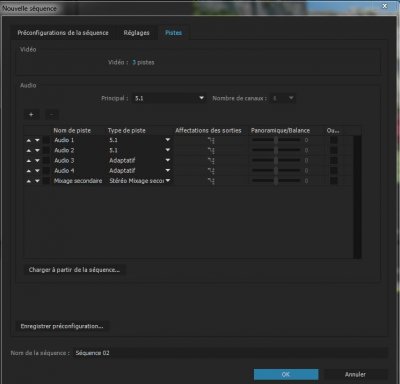Screen dimensions: 400x384
Task: Move Audio 2 track down
Action: pos(37,151)
